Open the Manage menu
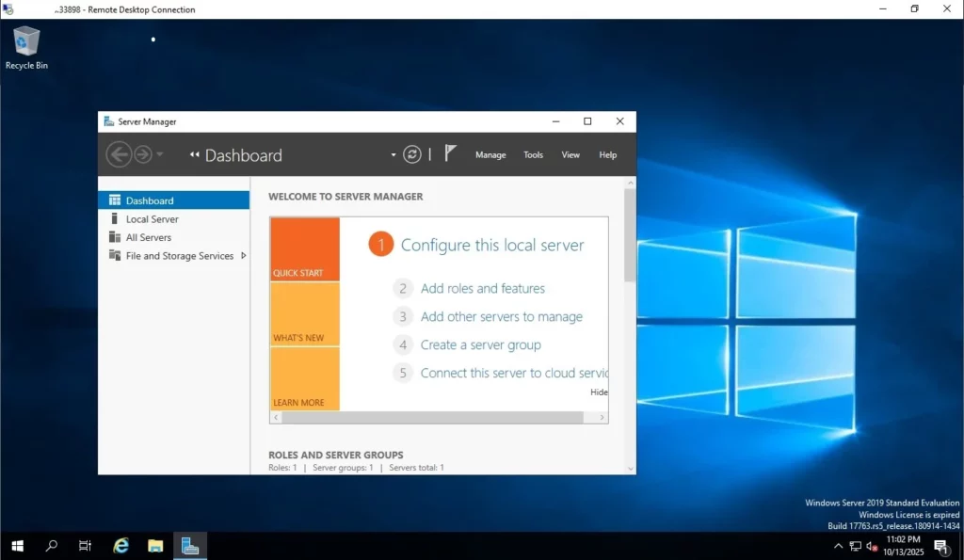The image size is (964, 560). coord(490,154)
